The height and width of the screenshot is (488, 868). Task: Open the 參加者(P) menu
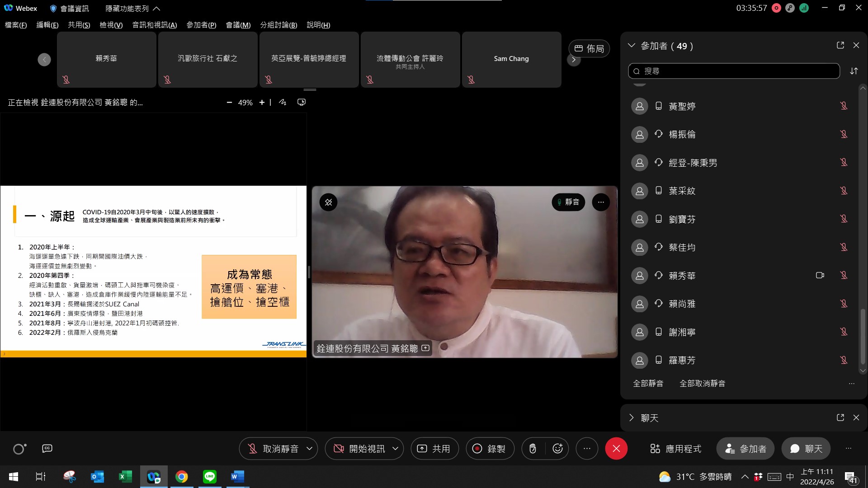(x=201, y=25)
